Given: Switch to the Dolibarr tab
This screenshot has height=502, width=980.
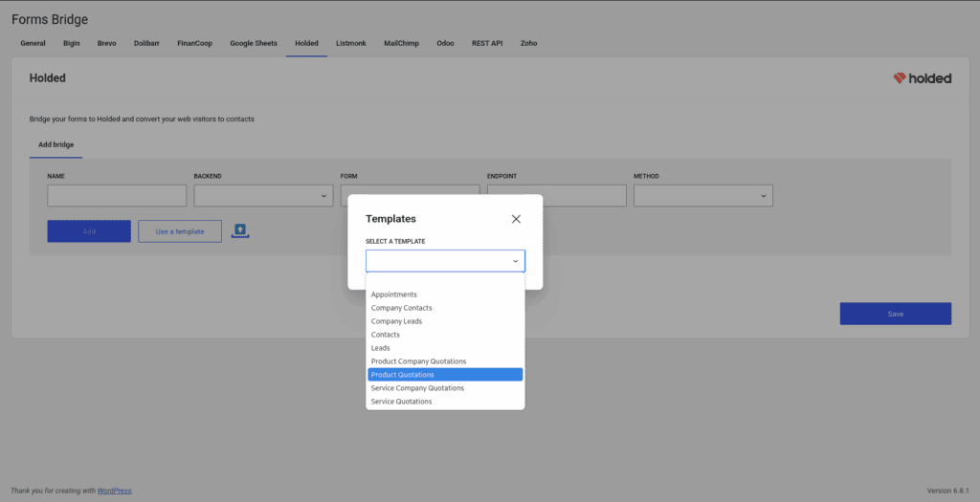Looking at the screenshot, I should click(x=146, y=43).
